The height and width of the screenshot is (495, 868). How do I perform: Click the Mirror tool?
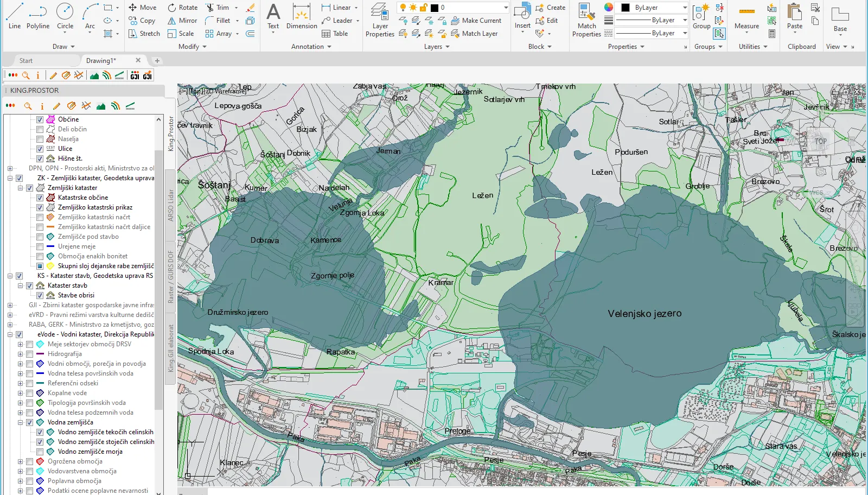coord(182,21)
